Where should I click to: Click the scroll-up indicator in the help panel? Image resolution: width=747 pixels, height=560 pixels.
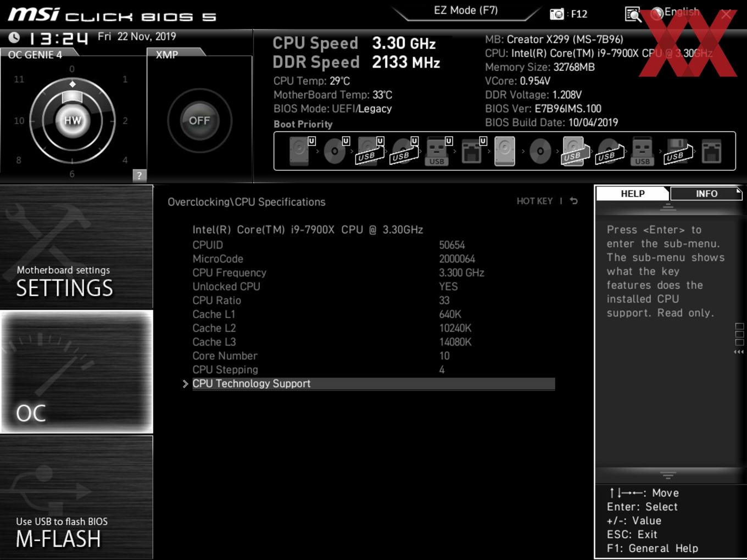click(668, 208)
